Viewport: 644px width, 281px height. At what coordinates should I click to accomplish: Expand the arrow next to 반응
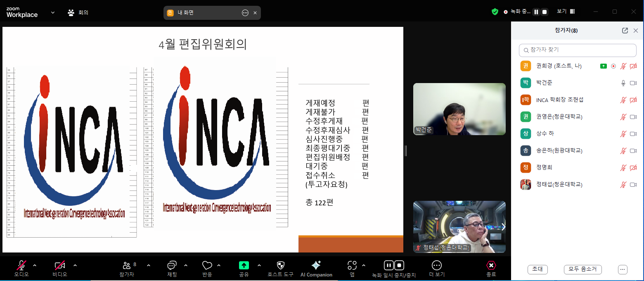click(219, 265)
